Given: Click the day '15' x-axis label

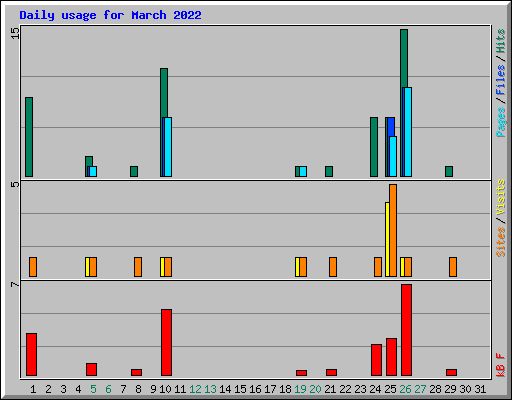Looking at the screenshot, I should tap(240, 389).
